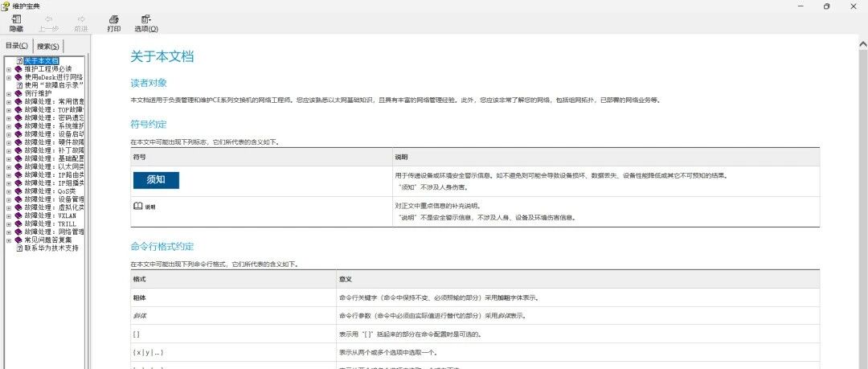Viewport: 868px width, 369px height.
Task: Click the 须知 blue notice badge
Action: click(156, 180)
